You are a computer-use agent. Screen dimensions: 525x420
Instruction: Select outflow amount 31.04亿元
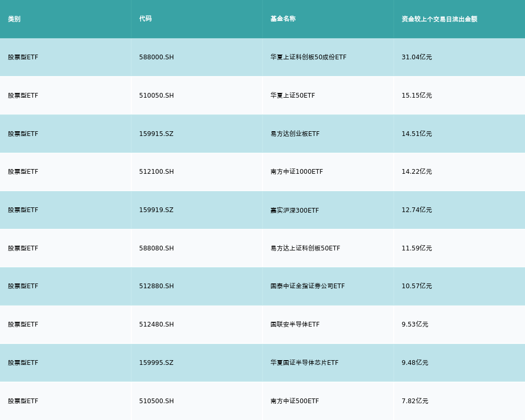(416, 57)
